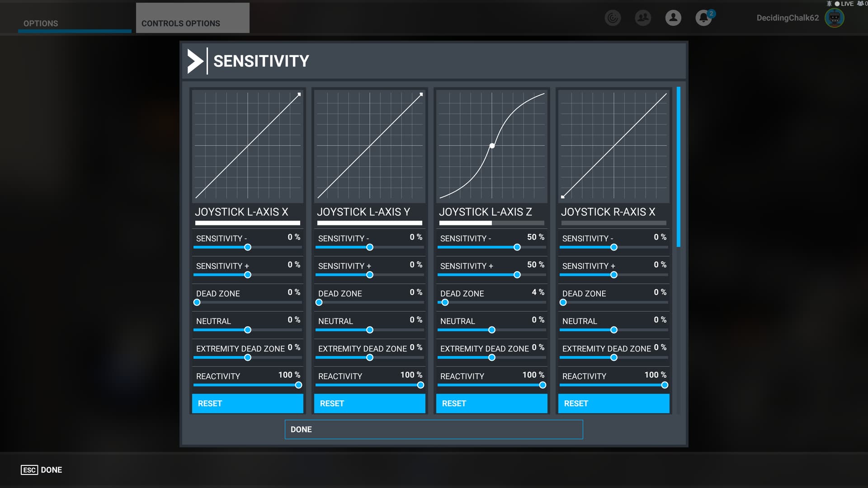Reset Joystick L-Axis Z settings
Image resolution: width=868 pixels, height=488 pixels.
click(491, 403)
